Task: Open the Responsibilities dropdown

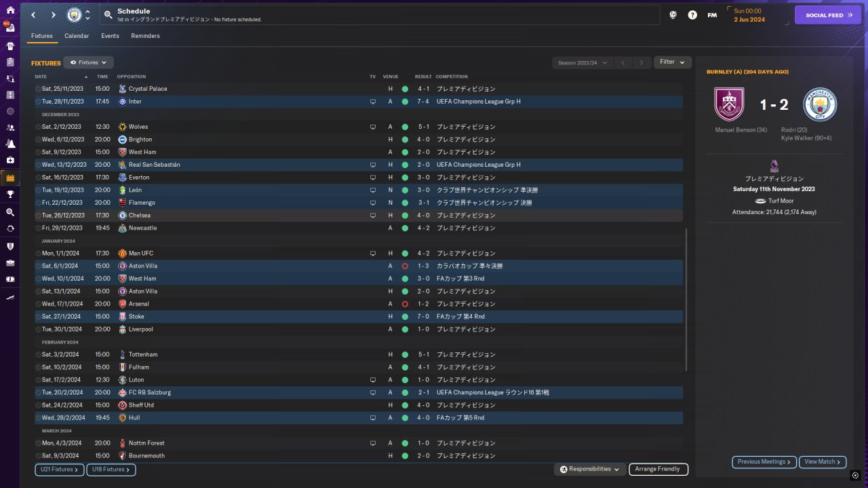Action: pyautogui.click(x=589, y=469)
